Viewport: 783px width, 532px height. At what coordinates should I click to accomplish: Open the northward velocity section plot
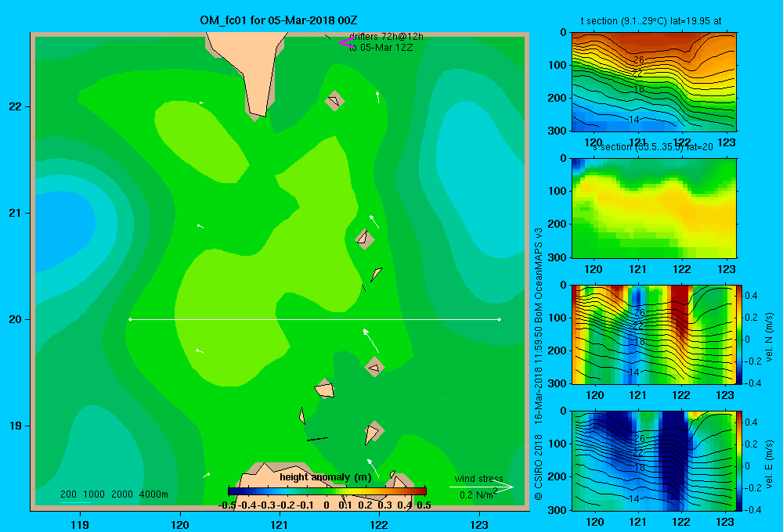click(x=654, y=334)
